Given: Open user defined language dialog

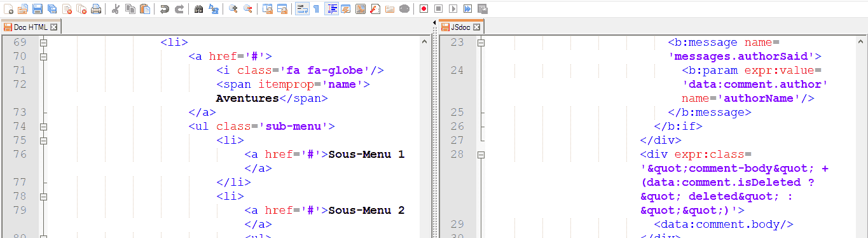Looking at the screenshot, I should (346, 9).
